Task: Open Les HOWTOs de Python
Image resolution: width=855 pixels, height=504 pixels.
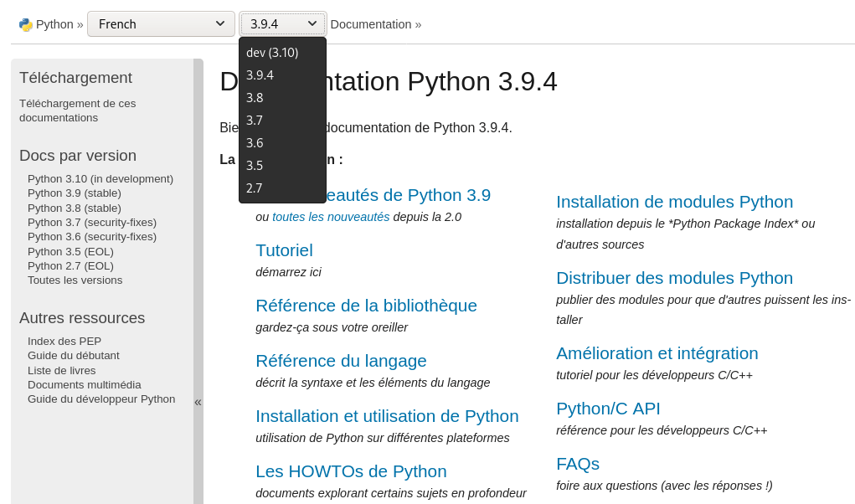Action: (x=351, y=471)
